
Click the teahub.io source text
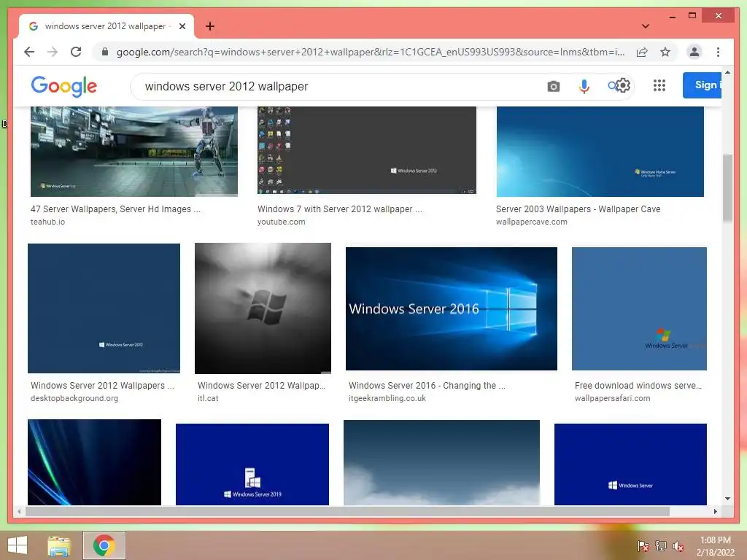[x=47, y=222]
